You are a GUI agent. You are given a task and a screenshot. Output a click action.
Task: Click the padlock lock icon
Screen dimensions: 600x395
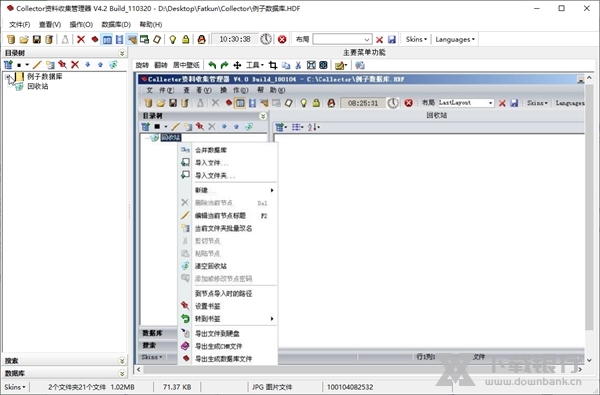[186, 39]
